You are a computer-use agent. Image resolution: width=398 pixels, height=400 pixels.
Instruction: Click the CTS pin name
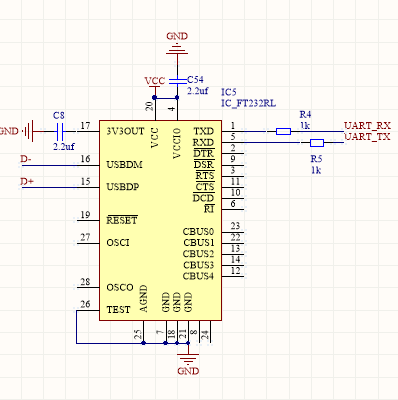pyautogui.click(x=205, y=187)
